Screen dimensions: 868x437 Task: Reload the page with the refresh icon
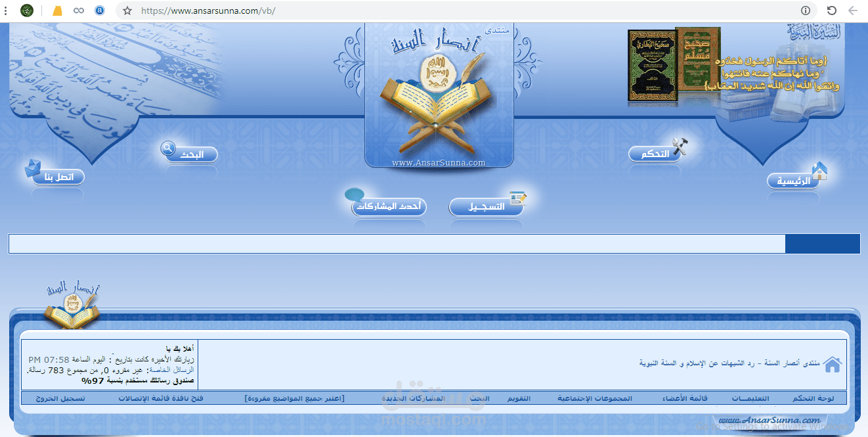(x=831, y=11)
